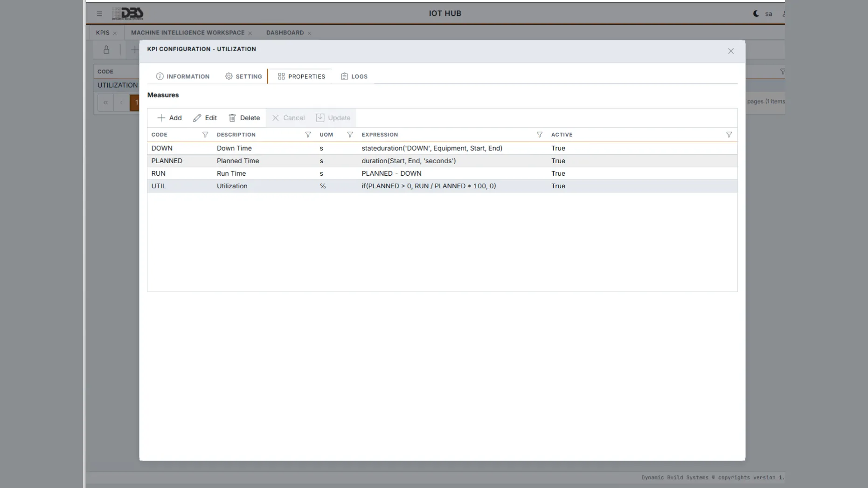Open the Logs tab
868x488 pixels.
click(x=354, y=76)
